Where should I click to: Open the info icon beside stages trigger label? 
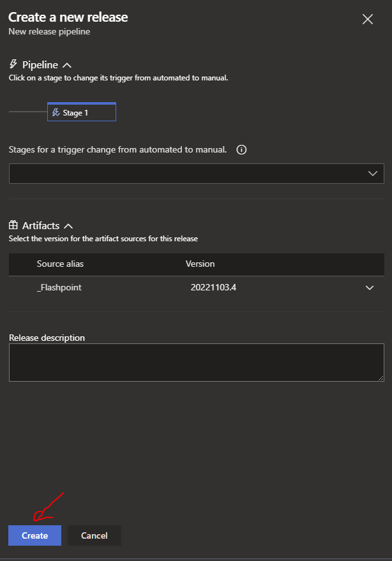(x=241, y=150)
